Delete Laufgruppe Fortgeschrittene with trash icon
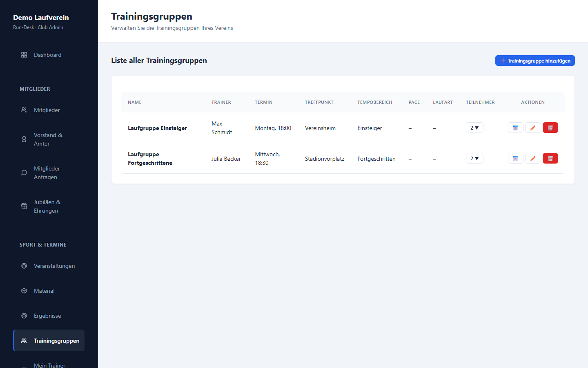 pos(550,159)
